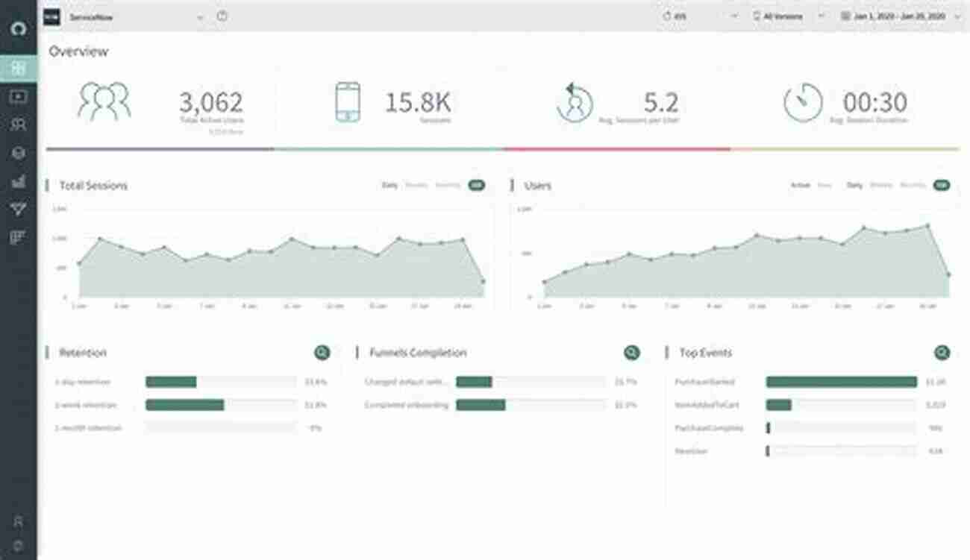This screenshot has width=970, height=560.
Task: Click the Overview page heading
Action: point(78,51)
